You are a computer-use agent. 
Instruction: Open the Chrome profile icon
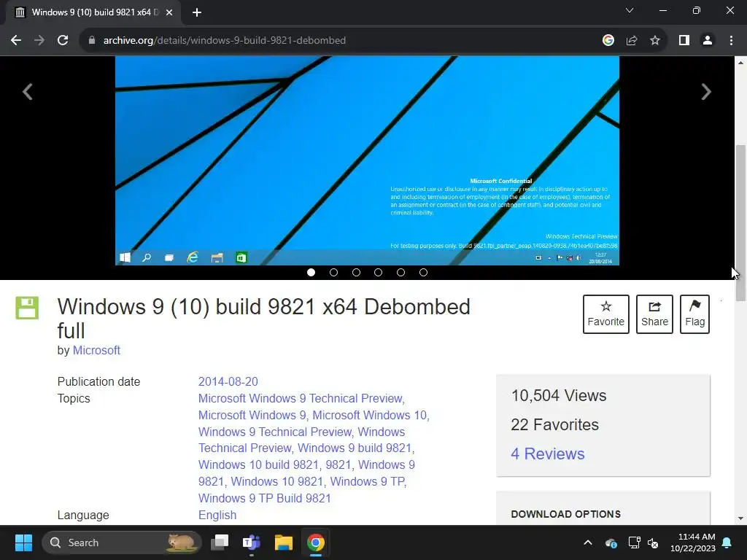pos(708,41)
